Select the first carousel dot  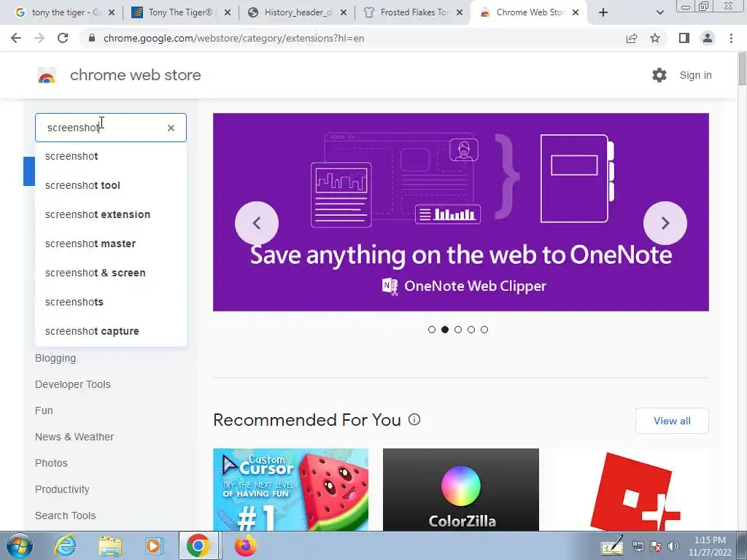click(432, 330)
